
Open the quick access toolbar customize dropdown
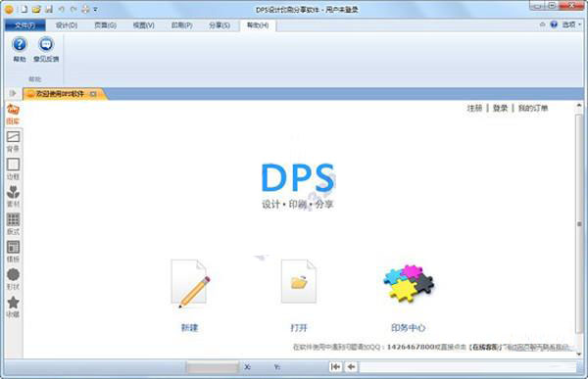coord(95,10)
